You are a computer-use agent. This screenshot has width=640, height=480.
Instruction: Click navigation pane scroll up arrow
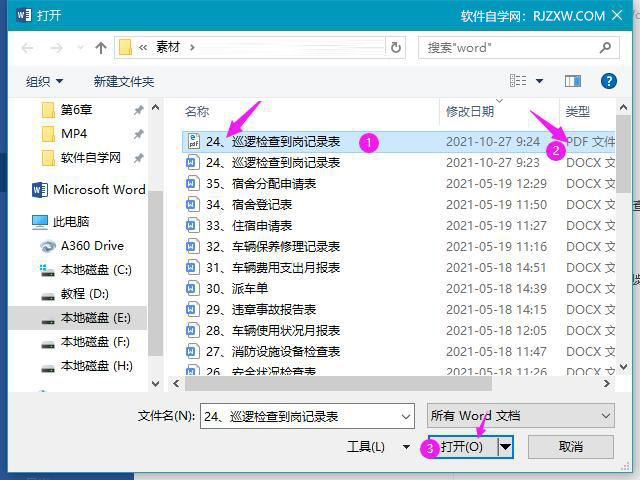[155, 108]
